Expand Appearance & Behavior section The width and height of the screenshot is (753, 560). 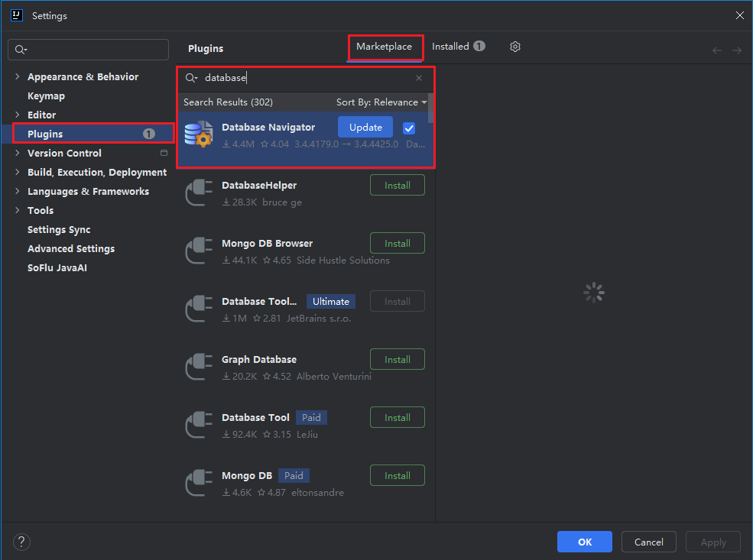tap(18, 76)
